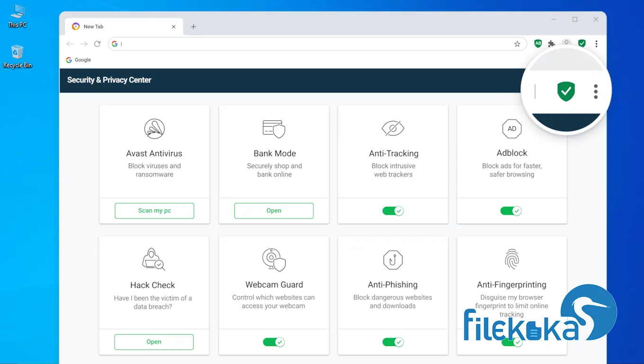Click the Anti-Tracking crossed-eye icon
Screen dimensions: 644x364
point(393,128)
